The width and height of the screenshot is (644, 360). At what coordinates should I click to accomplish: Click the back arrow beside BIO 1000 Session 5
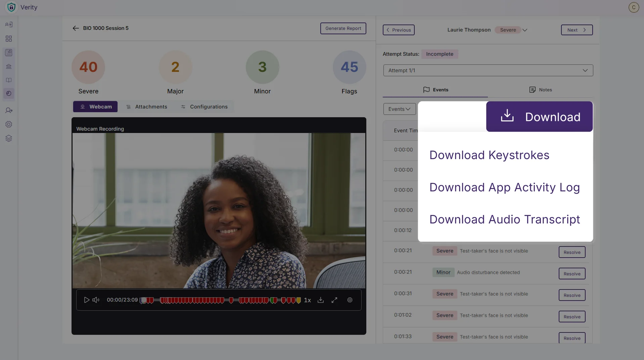(x=76, y=28)
